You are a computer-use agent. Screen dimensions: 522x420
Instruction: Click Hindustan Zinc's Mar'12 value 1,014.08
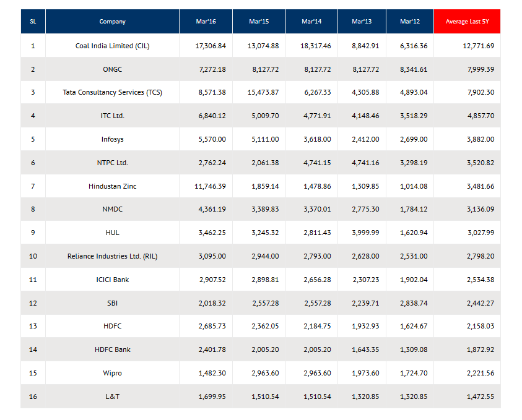click(414, 186)
